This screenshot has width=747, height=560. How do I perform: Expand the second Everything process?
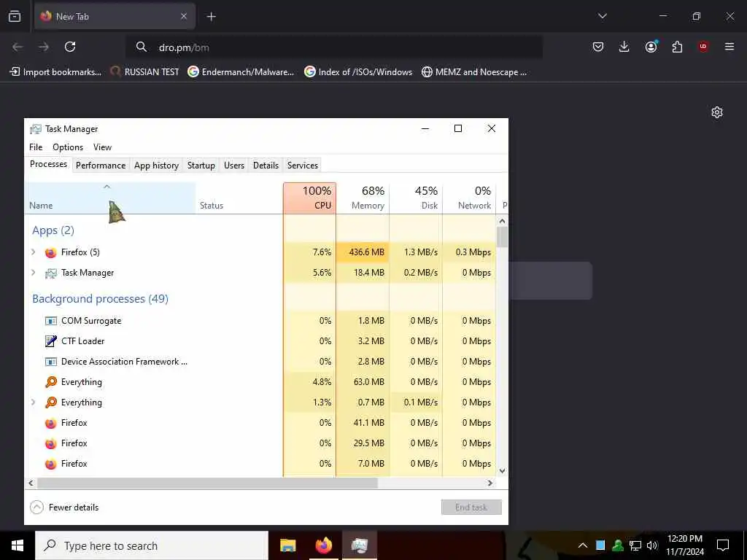(x=34, y=402)
